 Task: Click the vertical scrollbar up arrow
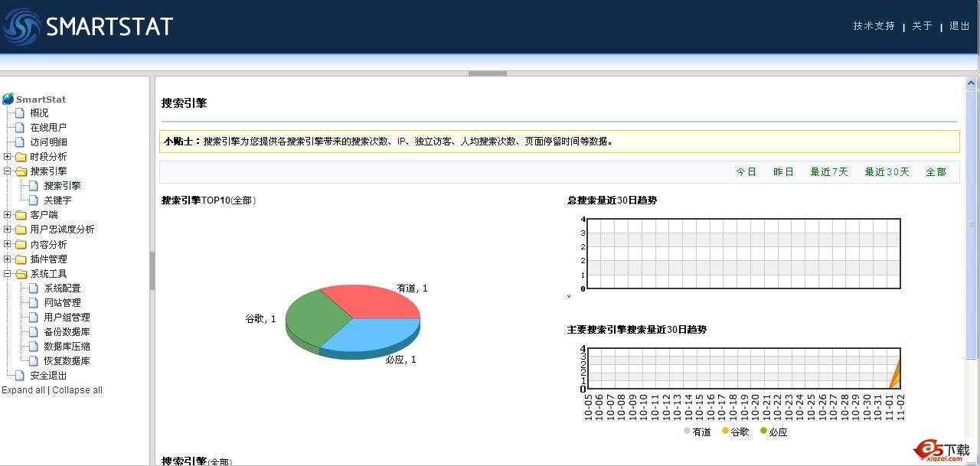coord(972,83)
